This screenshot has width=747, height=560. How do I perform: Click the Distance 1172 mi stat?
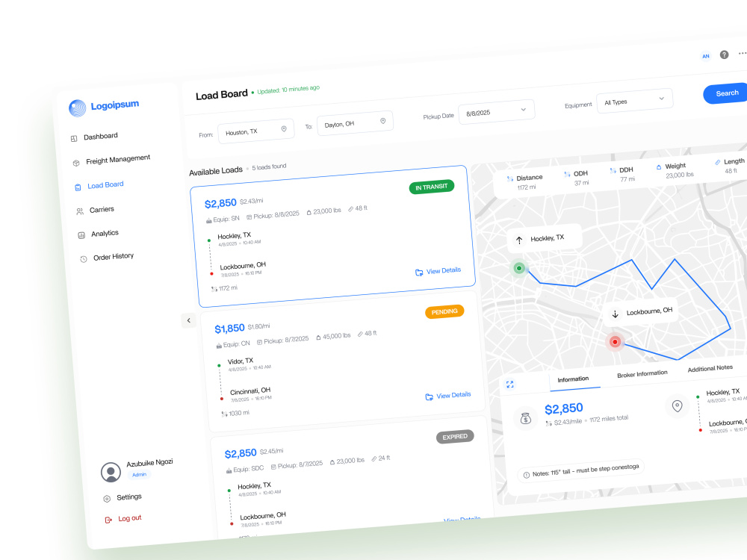click(x=524, y=182)
